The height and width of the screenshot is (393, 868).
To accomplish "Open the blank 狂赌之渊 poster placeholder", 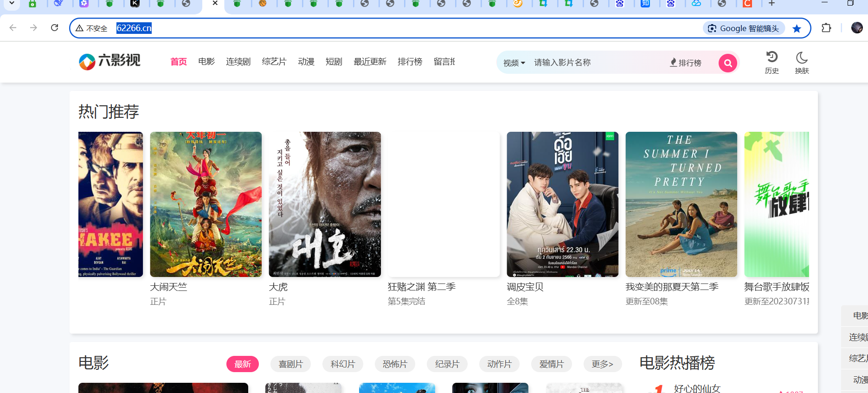I will click(x=444, y=204).
